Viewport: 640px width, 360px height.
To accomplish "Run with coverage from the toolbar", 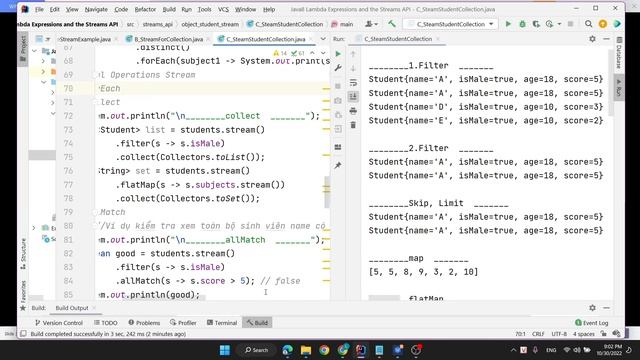I will [536, 24].
